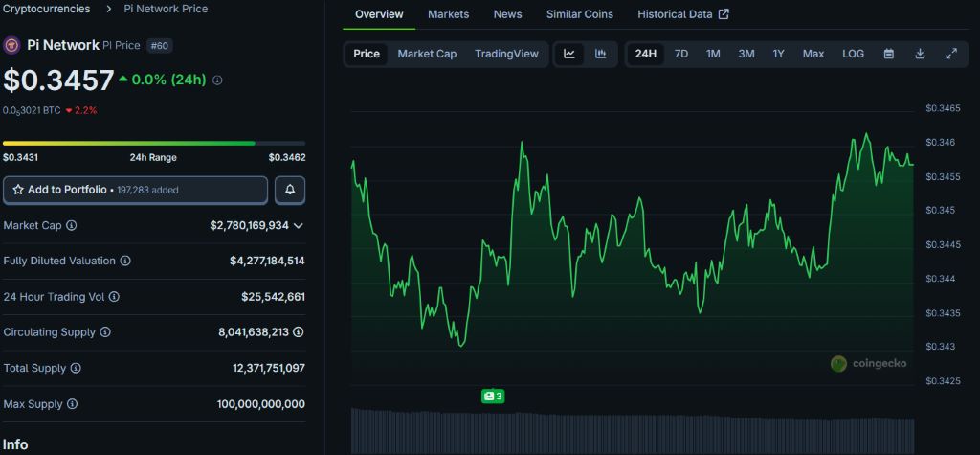This screenshot has width=980, height=455.
Task: Open the Markets tab
Action: 448,13
